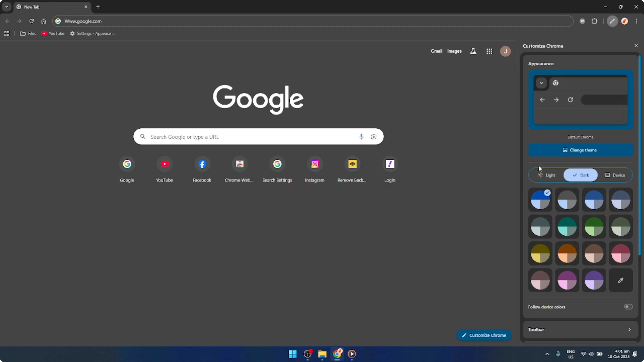Viewport: 644px width, 362px height.
Task: Click the W extension icon in toolbar
Action: tap(582, 21)
